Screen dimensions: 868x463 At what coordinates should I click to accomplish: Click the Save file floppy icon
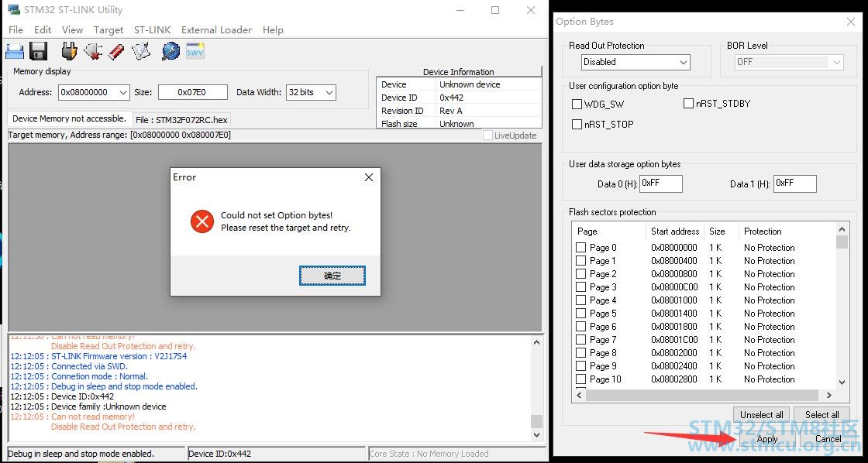38,51
